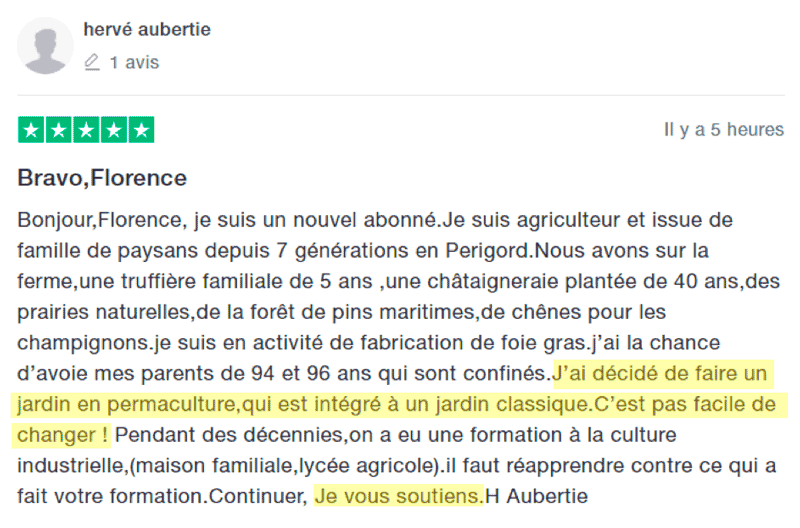The height and width of the screenshot is (528, 800).
Task: Click the pencil review-count icon
Action: (92, 62)
